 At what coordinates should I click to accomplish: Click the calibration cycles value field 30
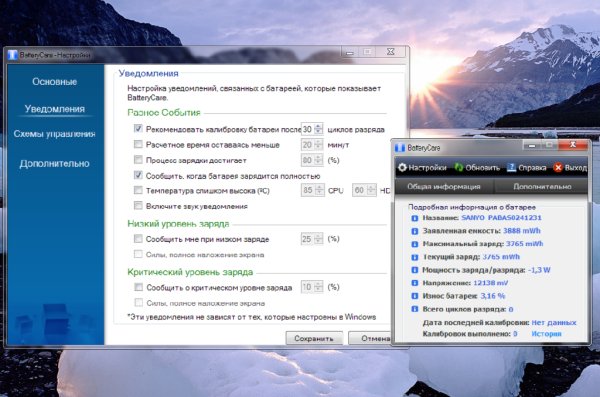coord(308,129)
